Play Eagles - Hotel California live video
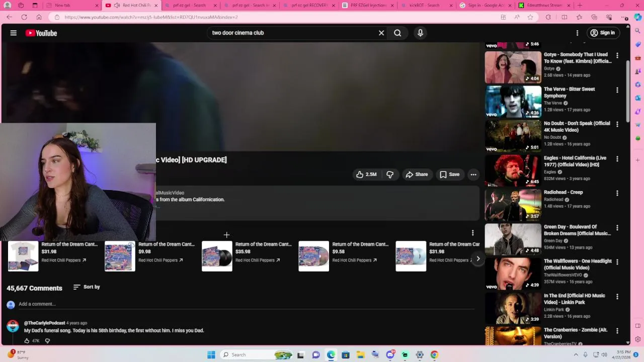This screenshot has width=644, height=362. point(513,170)
